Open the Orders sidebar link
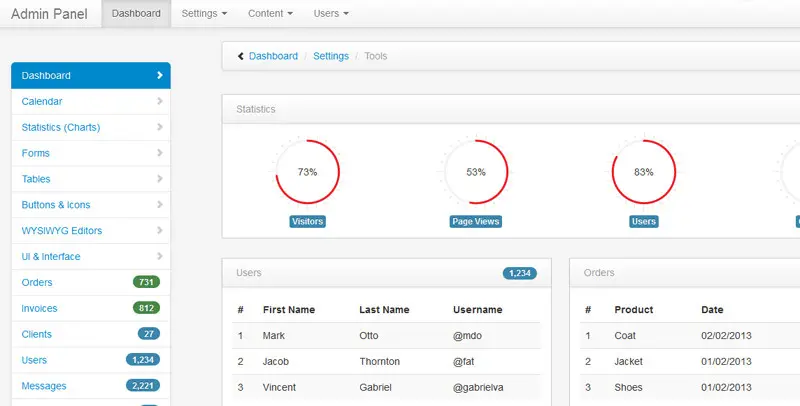Image resolution: width=800 pixels, height=406 pixels. (x=91, y=283)
